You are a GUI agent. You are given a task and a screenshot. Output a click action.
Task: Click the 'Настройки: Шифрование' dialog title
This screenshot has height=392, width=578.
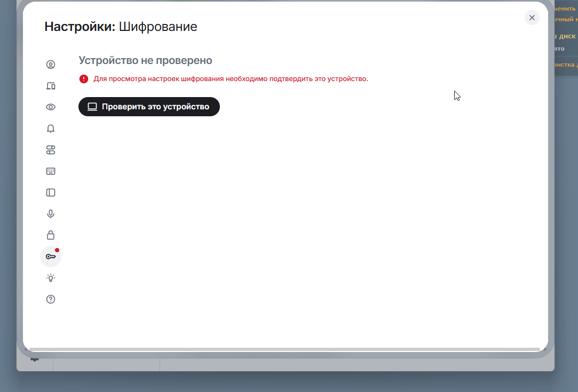click(x=121, y=27)
